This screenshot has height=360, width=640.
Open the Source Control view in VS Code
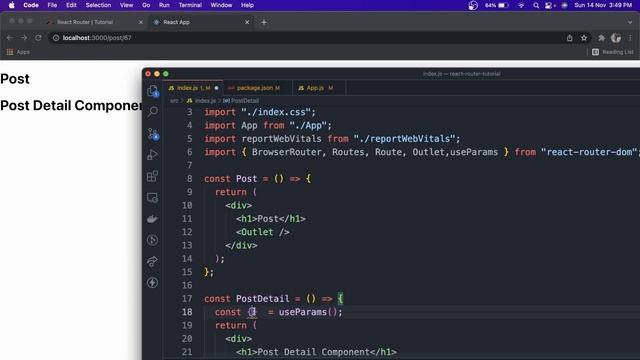pos(153,133)
